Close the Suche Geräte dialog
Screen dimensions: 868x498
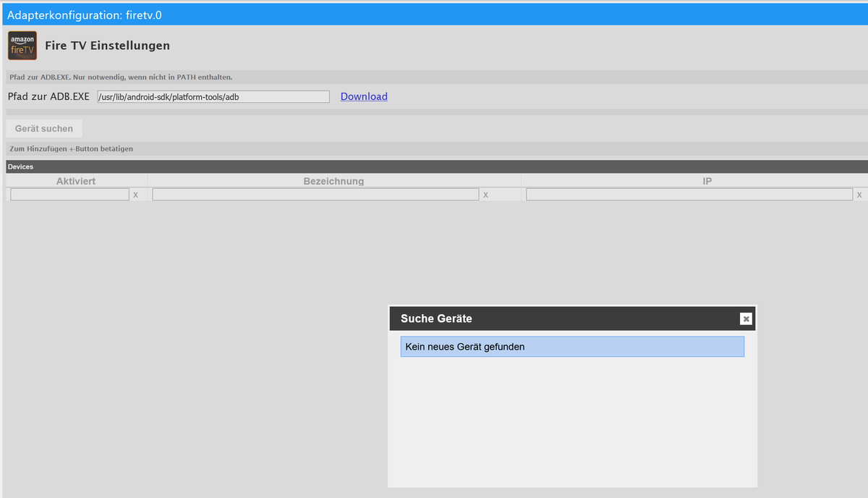point(746,318)
